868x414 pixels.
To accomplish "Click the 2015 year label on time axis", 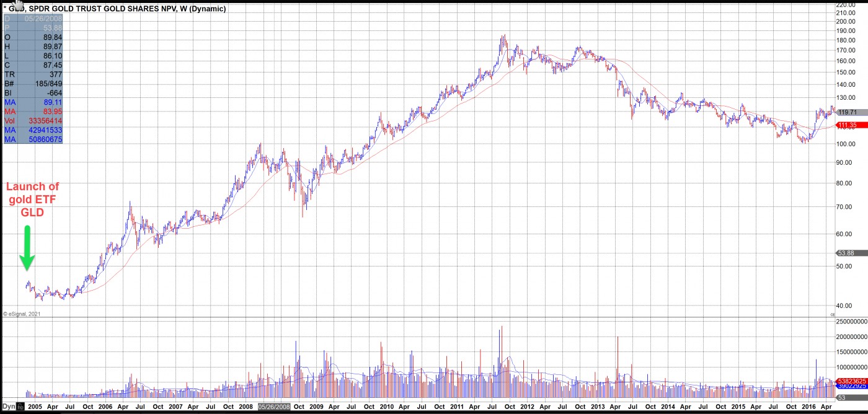I will click(738, 407).
